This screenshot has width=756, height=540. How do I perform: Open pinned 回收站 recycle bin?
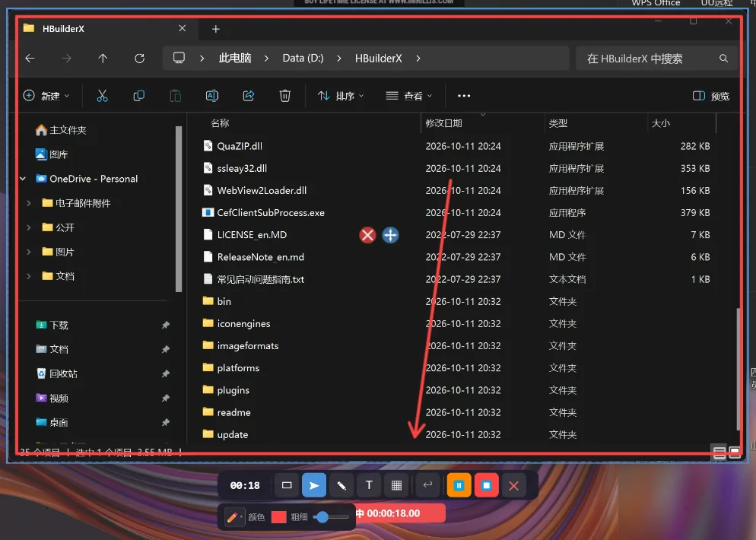pos(57,373)
